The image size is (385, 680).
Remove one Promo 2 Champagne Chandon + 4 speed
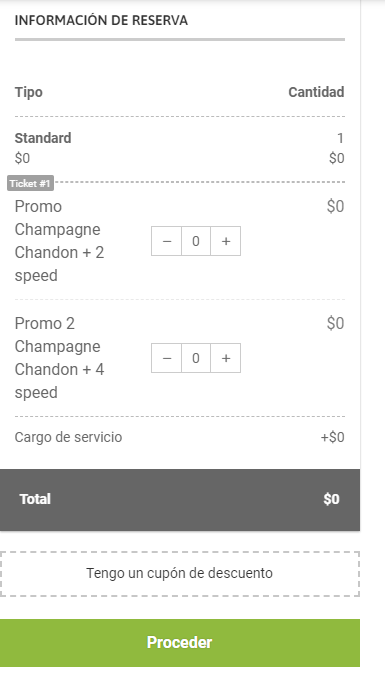tap(166, 358)
